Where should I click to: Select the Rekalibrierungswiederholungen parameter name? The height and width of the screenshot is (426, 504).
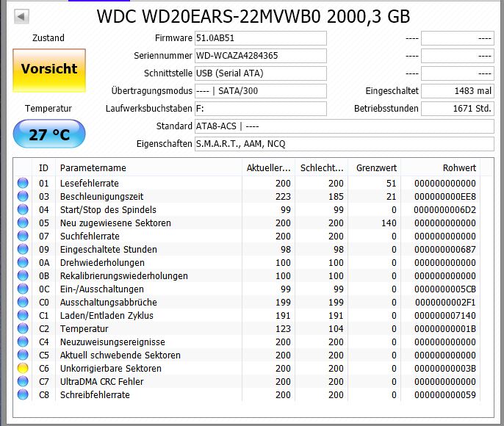[123, 276]
